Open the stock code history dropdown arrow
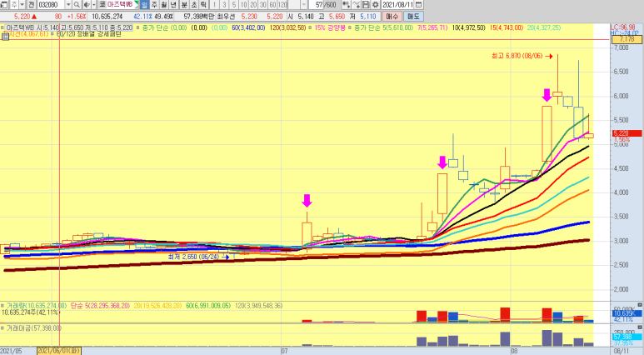The height and width of the screenshot is (355, 644). pyautogui.click(x=68, y=5)
